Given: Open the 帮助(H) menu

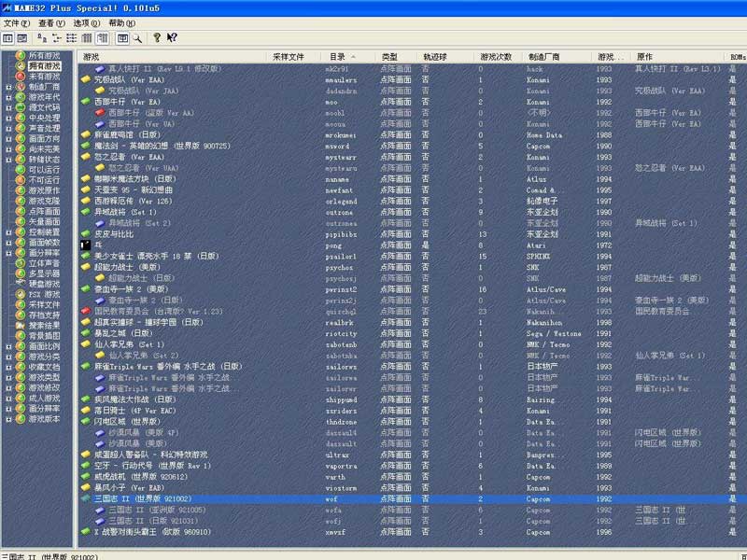Looking at the screenshot, I should pyautogui.click(x=122, y=22).
